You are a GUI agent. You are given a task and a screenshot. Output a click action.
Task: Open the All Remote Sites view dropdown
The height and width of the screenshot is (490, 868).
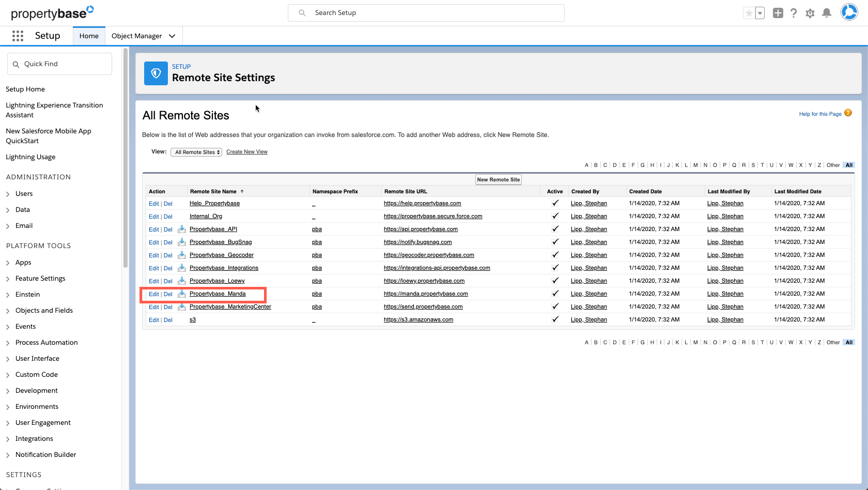196,151
